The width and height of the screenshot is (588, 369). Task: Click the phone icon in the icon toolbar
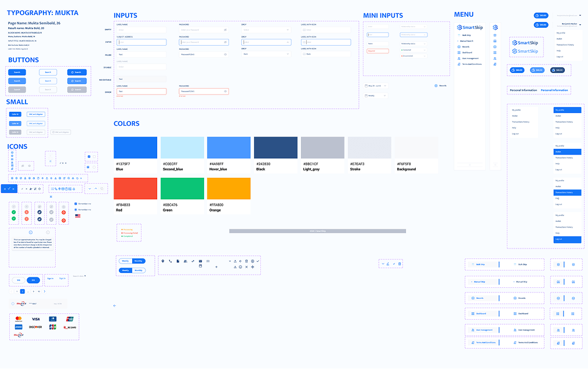click(170, 261)
